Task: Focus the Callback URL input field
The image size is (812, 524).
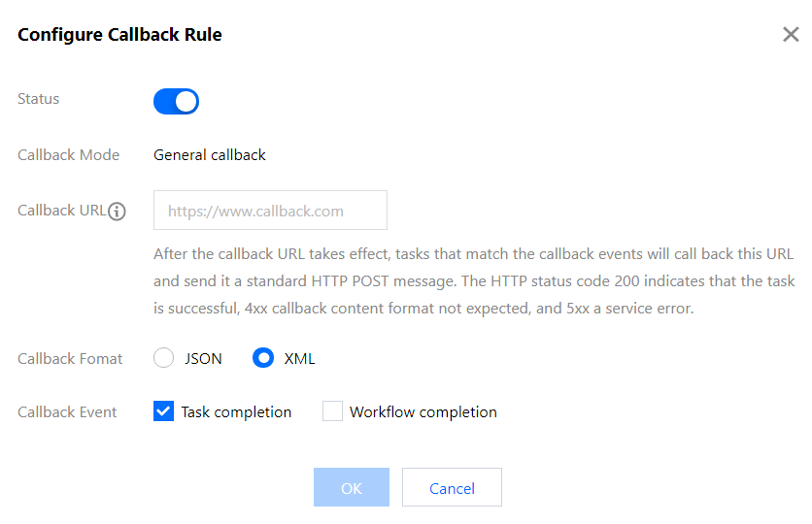Action: (270, 210)
